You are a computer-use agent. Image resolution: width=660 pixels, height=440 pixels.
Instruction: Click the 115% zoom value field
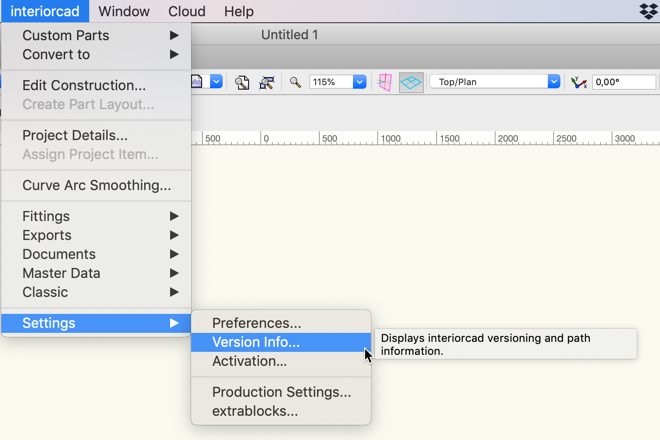331,82
